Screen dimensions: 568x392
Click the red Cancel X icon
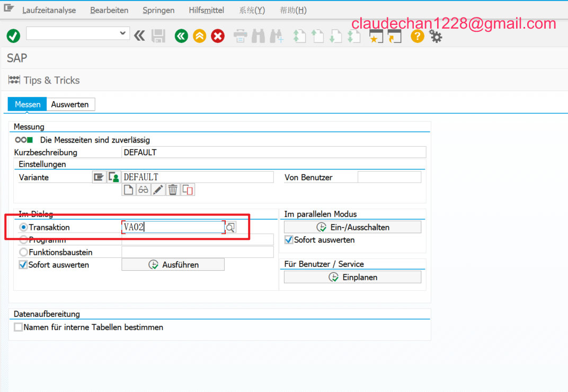coord(218,36)
